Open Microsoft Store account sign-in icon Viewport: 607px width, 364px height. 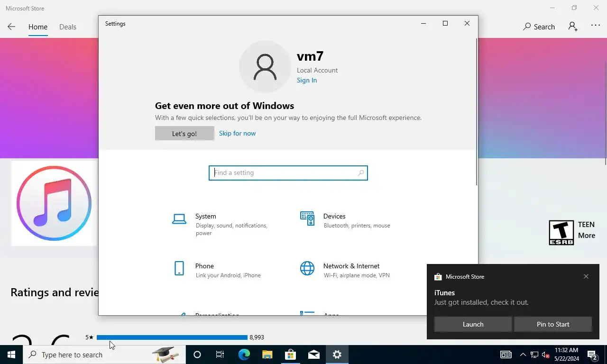point(573,27)
